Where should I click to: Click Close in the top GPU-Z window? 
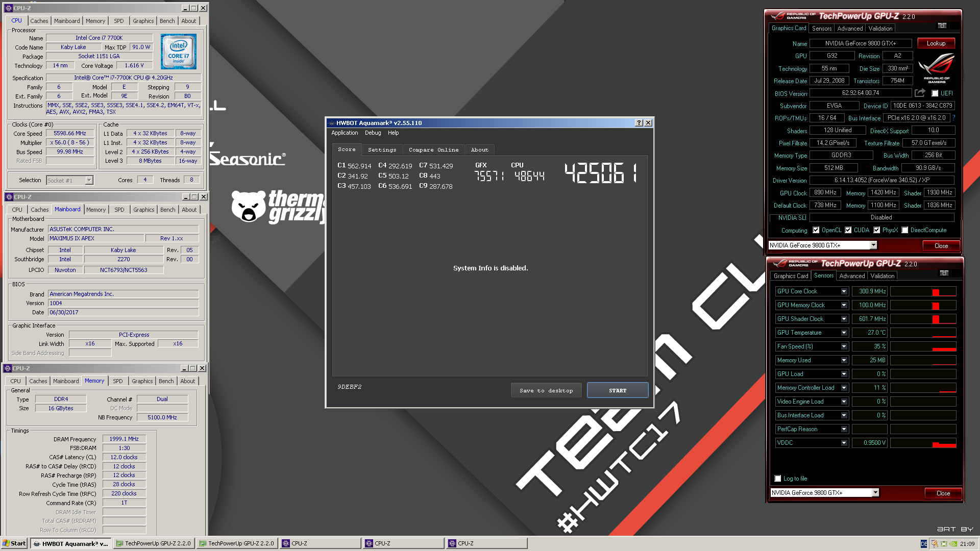pos(941,245)
